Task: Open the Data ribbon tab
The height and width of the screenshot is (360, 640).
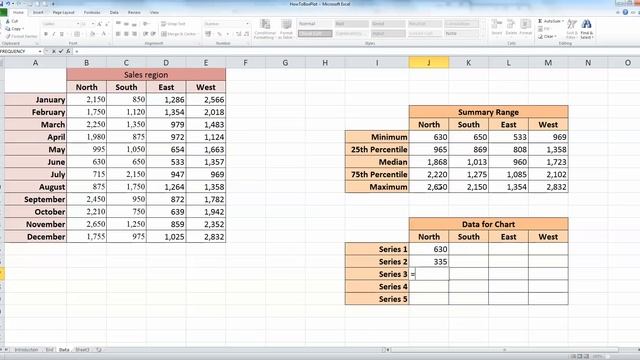Action: point(114,12)
